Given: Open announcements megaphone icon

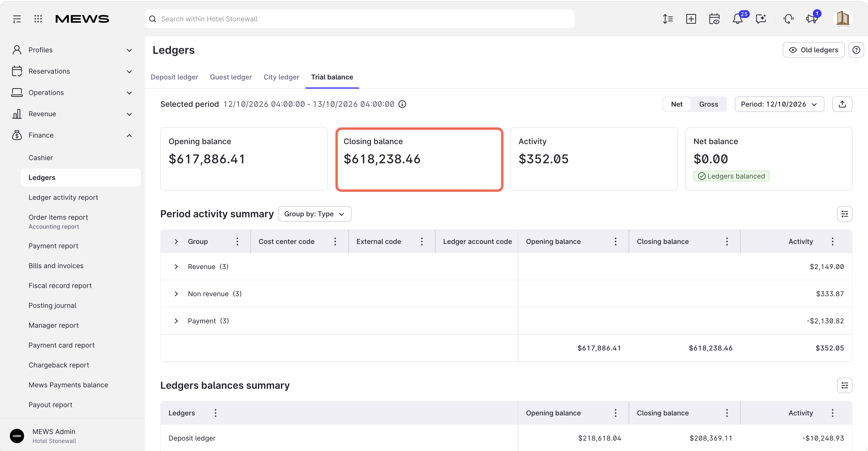Looking at the screenshot, I should pyautogui.click(x=812, y=19).
